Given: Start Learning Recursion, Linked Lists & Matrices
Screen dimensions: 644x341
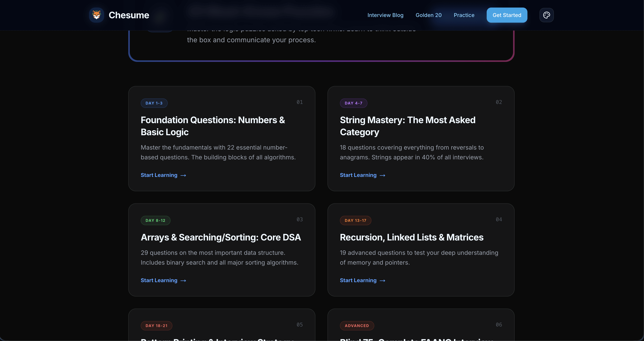Looking at the screenshot, I should [x=363, y=280].
